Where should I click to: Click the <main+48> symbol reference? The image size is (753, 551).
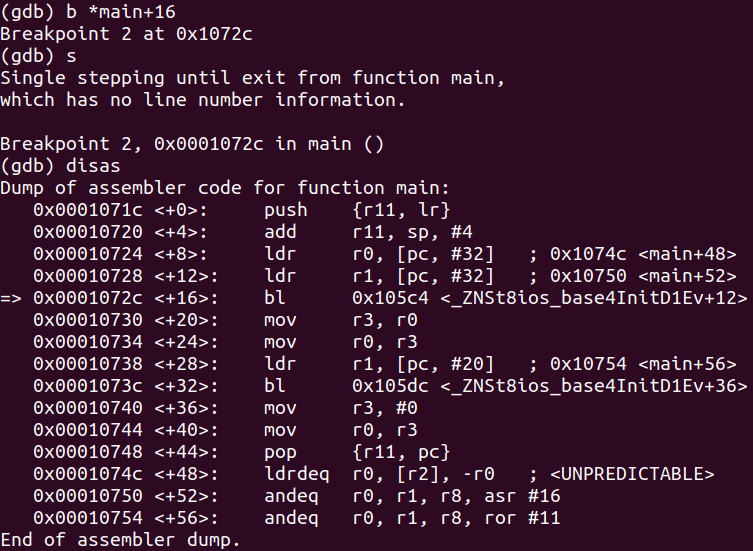687,254
